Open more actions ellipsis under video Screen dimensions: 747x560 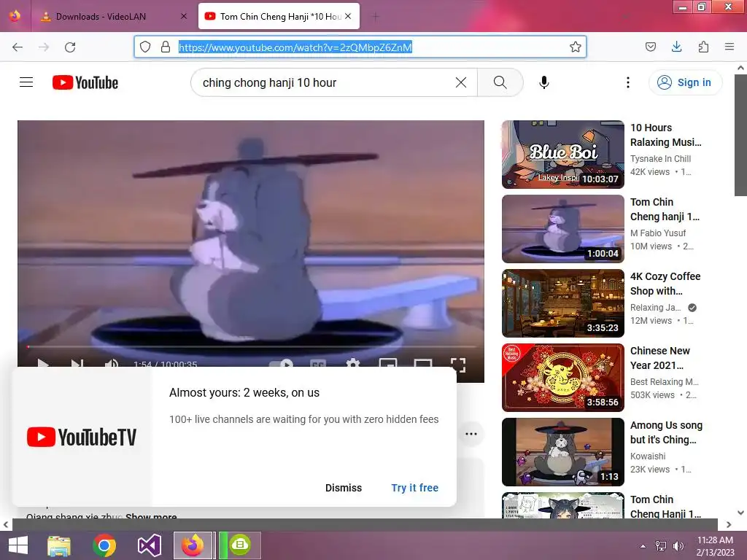click(471, 434)
